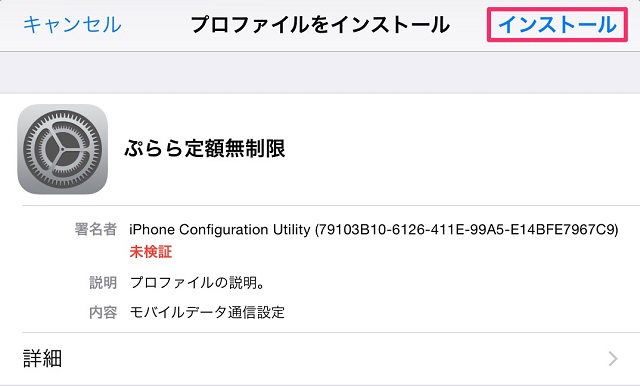Screen dimensions: 640x386
Task: Open the 詳細 details row
Action: 320,359
